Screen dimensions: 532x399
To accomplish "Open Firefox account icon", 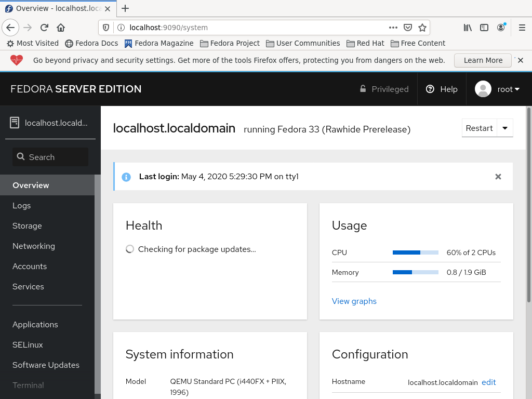I will [501, 28].
